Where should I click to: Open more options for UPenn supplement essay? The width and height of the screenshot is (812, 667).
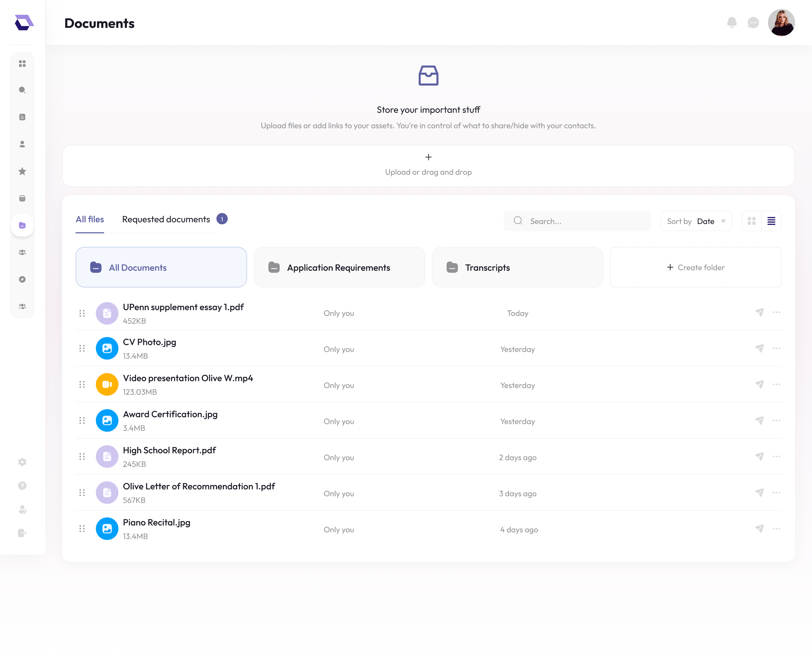[x=776, y=312]
